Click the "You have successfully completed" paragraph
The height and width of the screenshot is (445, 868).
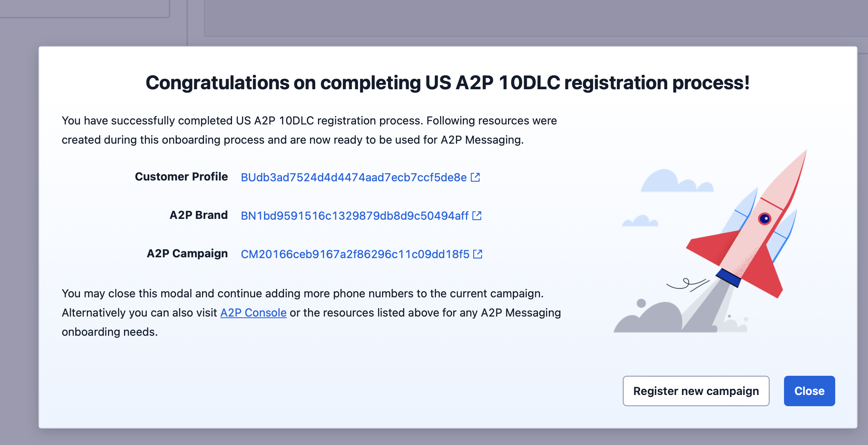coord(309,130)
